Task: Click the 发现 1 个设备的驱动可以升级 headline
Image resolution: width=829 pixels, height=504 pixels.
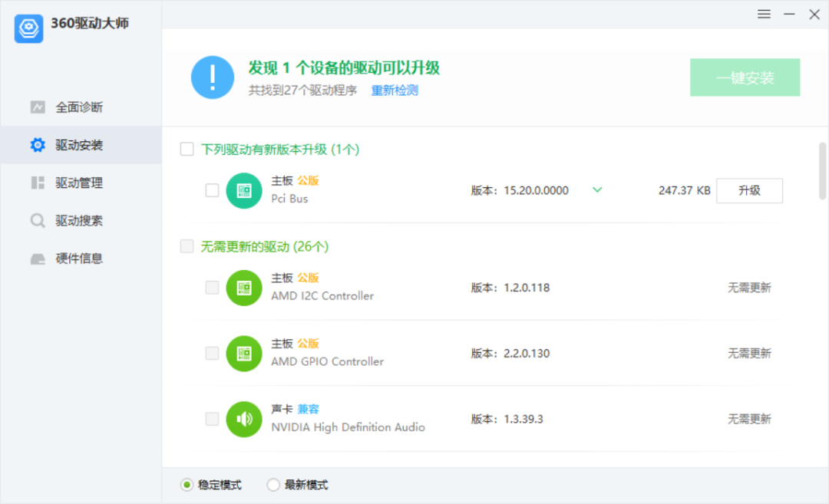Action: click(x=344, y=68)
